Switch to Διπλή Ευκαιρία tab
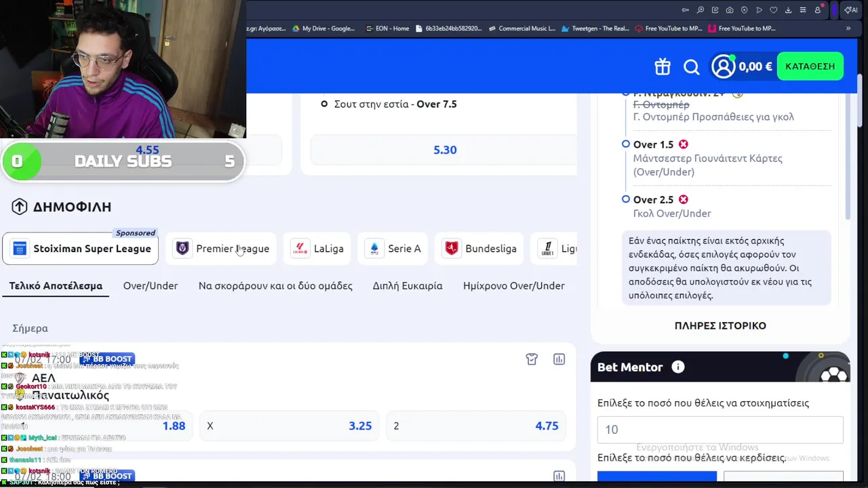This screenshot has width=868, height=488. pyautogui.click(x=408, y=286)
